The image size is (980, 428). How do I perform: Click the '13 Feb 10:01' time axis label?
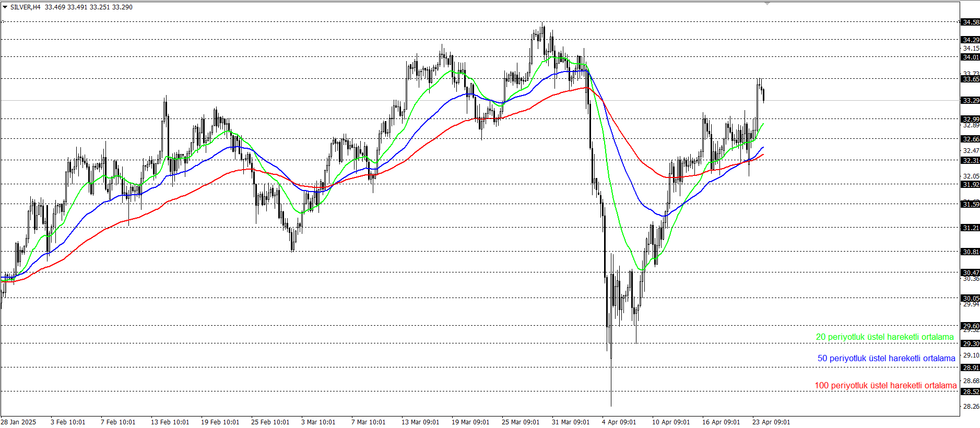point(170,422)
